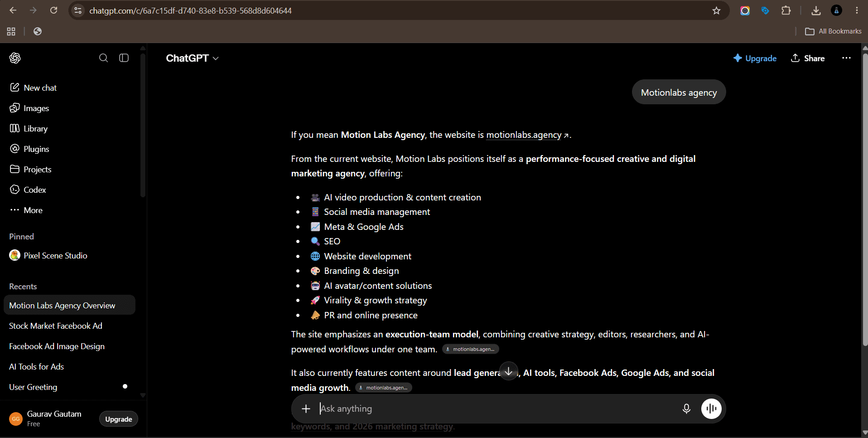Viewport: 868px width, 438px height.
Task: Select Motion Labs Agency Overview chat
Action: (x=69, y=305)
